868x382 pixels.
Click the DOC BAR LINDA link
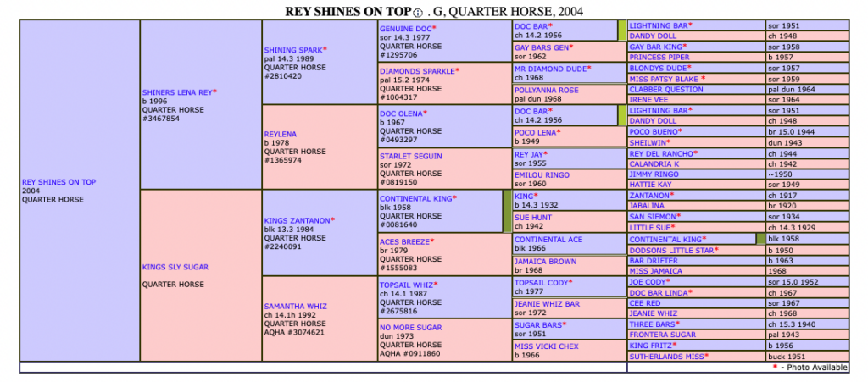click(658, 292)
